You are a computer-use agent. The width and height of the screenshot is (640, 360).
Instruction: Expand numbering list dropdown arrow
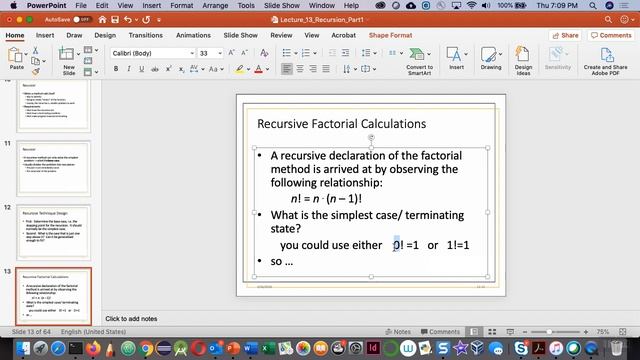point(315,53)
